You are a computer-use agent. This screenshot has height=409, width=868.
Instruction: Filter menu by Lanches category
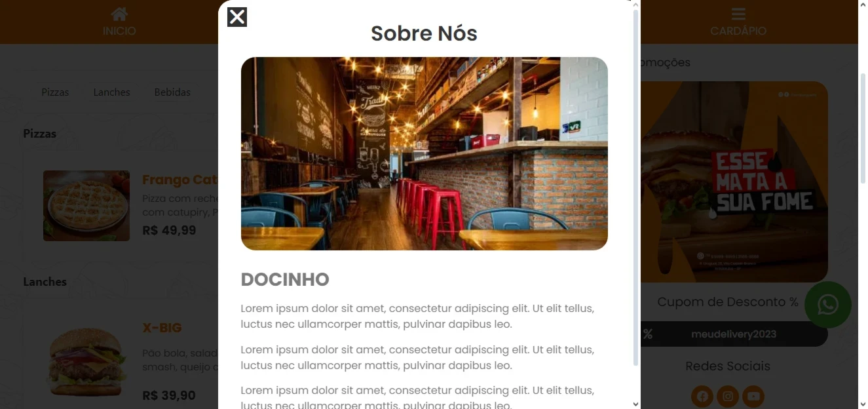click(111, 92)
